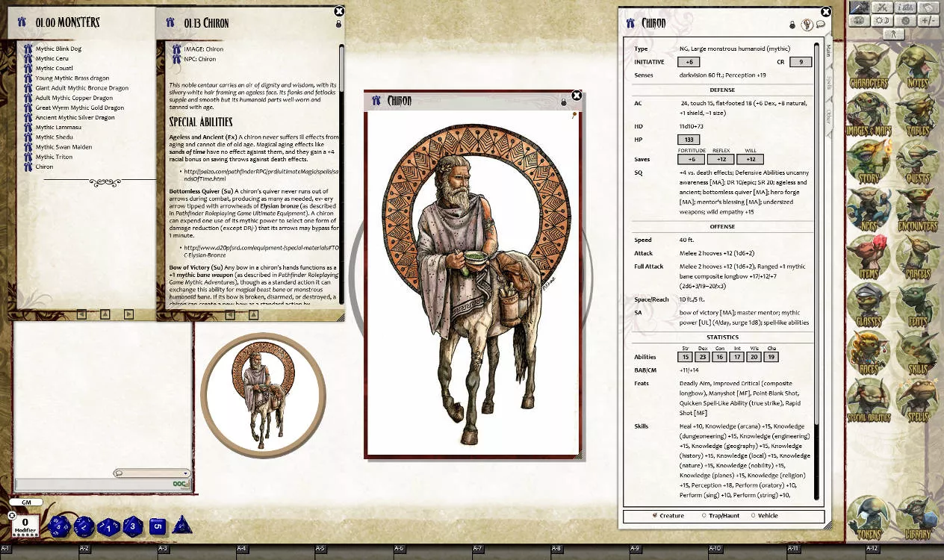Click the speech bubble icon on Chiron sheet

(820, 25)
